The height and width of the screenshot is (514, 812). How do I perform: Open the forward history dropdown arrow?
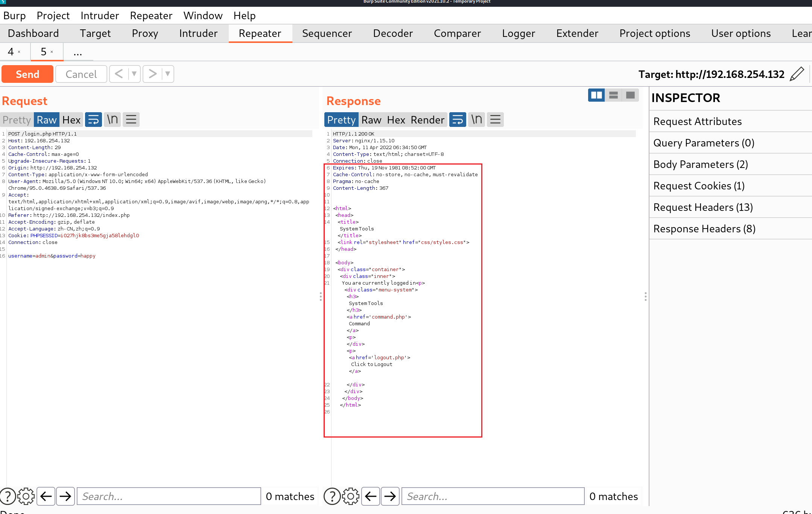click(168, 74)
